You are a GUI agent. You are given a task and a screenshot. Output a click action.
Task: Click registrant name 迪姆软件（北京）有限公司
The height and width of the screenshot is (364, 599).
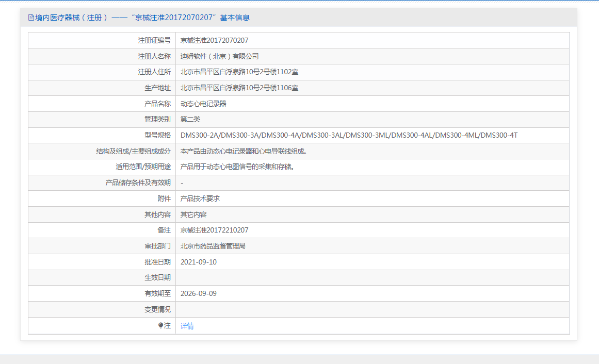click(219, 57)
